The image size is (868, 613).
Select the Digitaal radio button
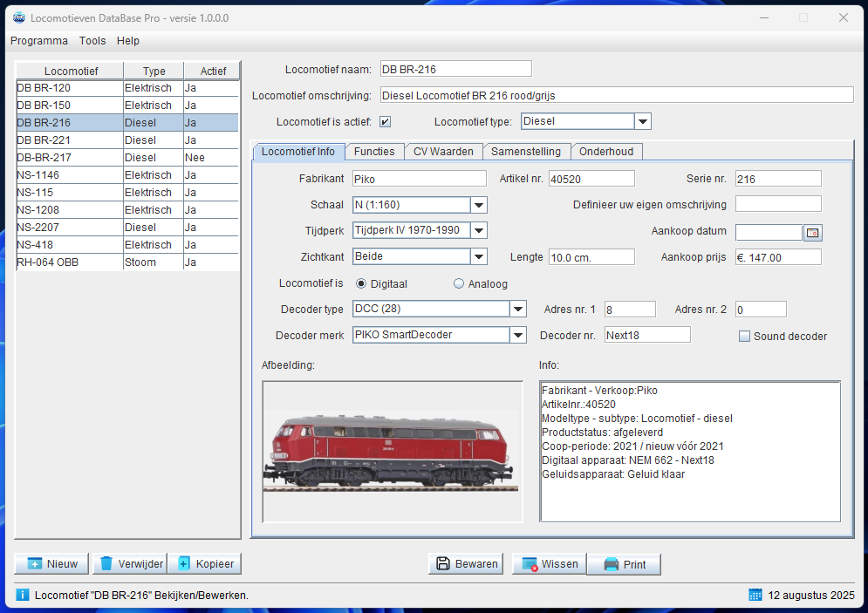coord(361,283)
